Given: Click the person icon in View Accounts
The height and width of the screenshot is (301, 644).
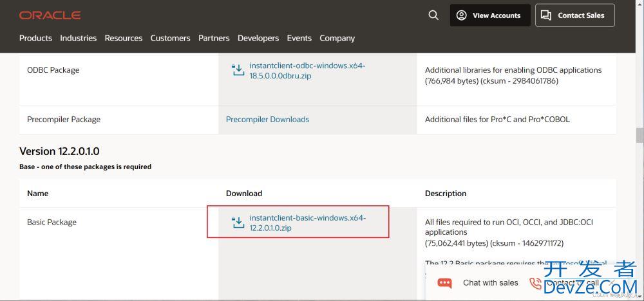Looking at the screenshot, I should tap(462, 15).
